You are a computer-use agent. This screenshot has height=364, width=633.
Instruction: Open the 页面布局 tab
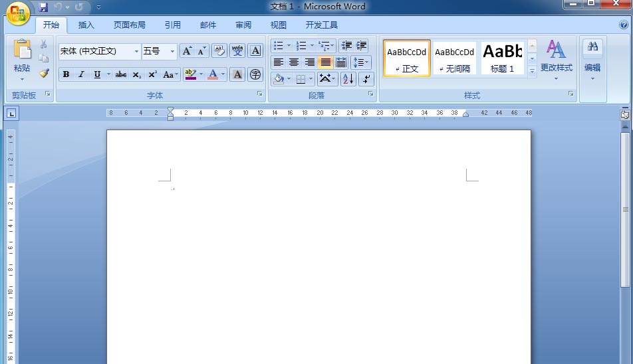coord(129,25)
